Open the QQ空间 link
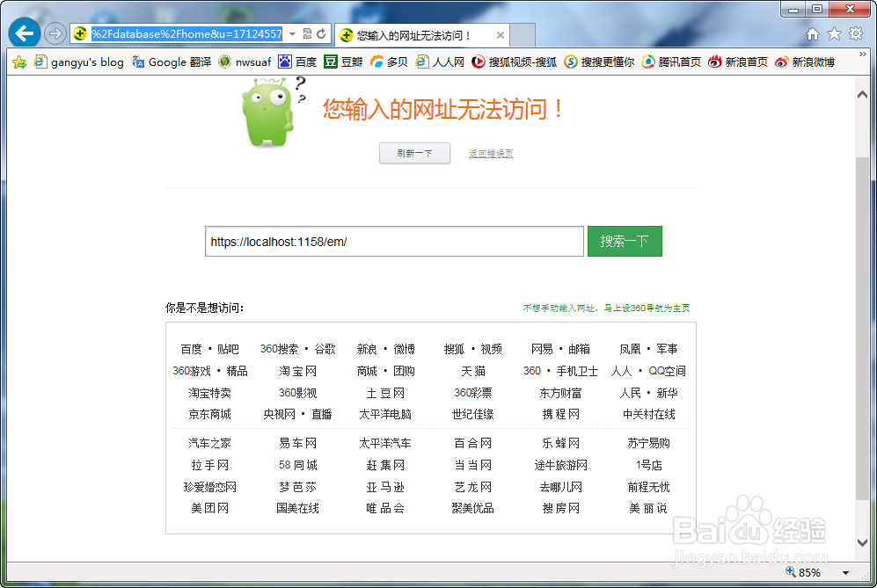 (668, 371)
